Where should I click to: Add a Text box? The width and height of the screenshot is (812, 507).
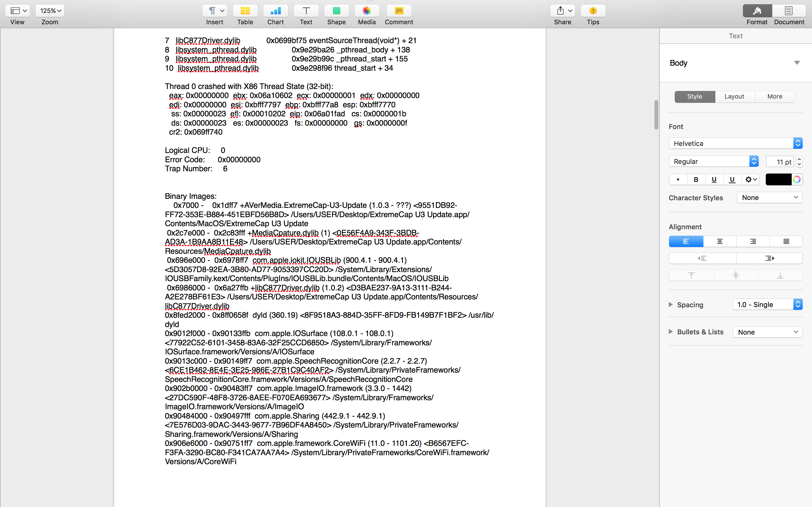306,11
